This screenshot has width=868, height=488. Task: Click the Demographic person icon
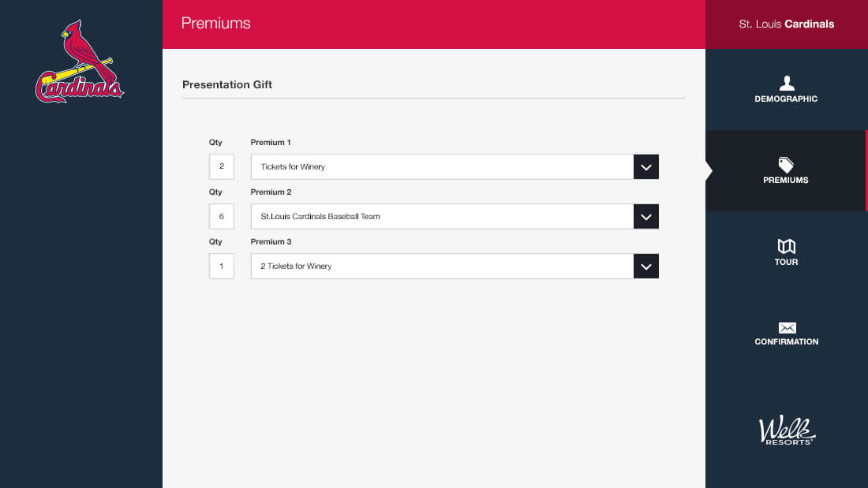(x=787, y=83)
